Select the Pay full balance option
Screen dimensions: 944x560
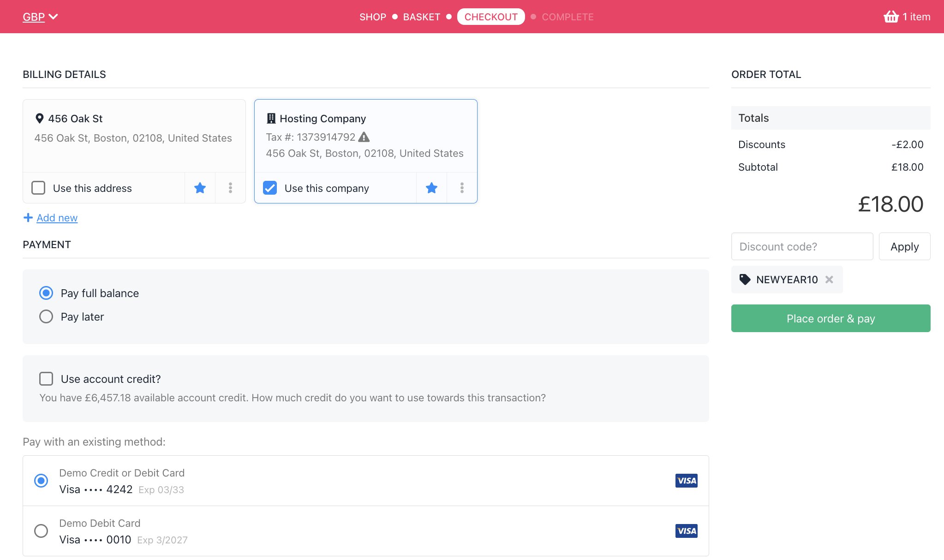[46, 293]
